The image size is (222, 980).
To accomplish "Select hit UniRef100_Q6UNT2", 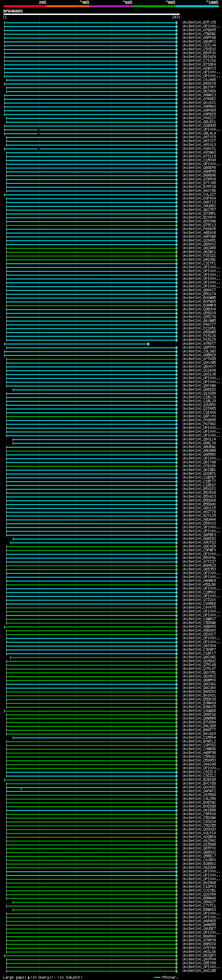I will pyautogui.click(x=199, y=41).
